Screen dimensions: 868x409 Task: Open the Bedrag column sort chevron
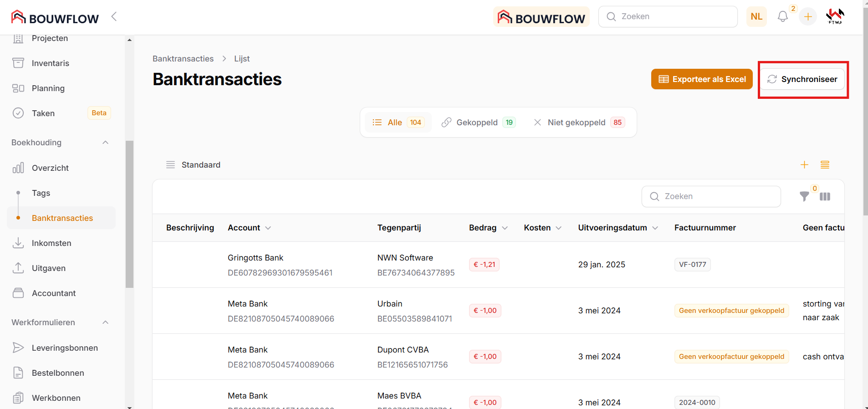(505, 228)
